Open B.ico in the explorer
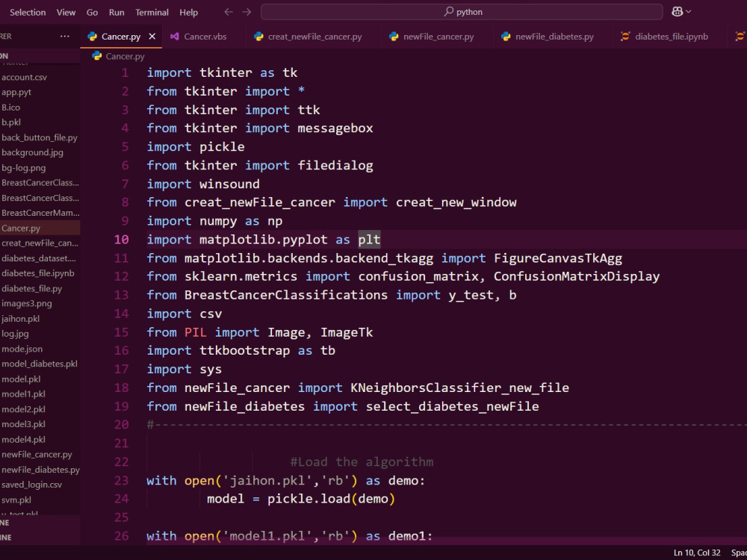Image resolution: width=747 pixels, height=560 pixels. [10, 107]
